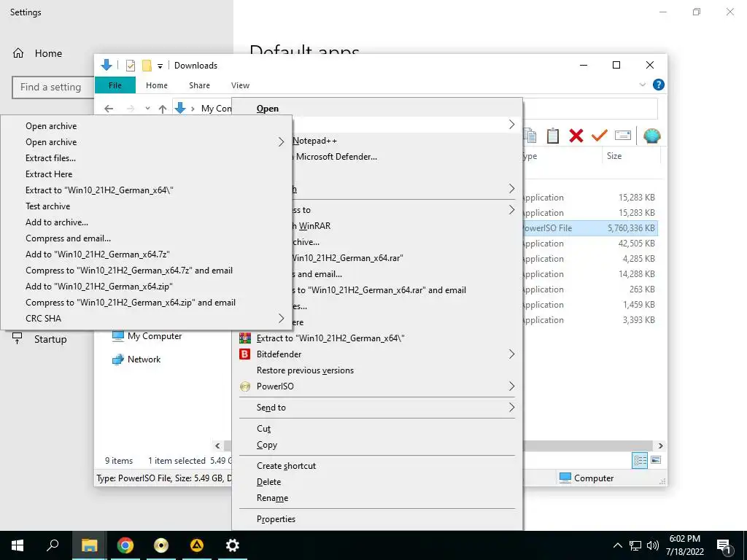
Task: Click Find a setting search box
Action: click(x=53, y=87)
